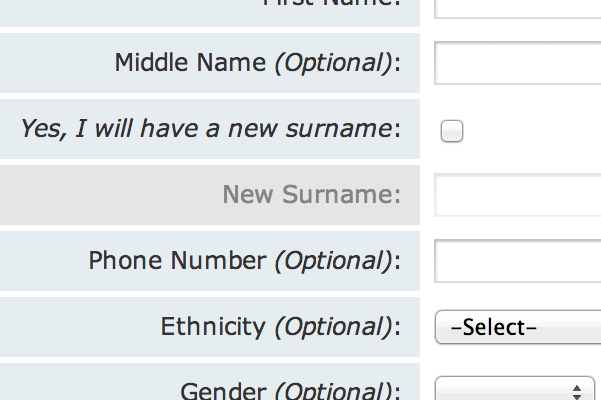This screenshot has height=400, width=601.
Task: Click the "-Select-" text in Ethnicity box
Action: (x=495, y=327)
